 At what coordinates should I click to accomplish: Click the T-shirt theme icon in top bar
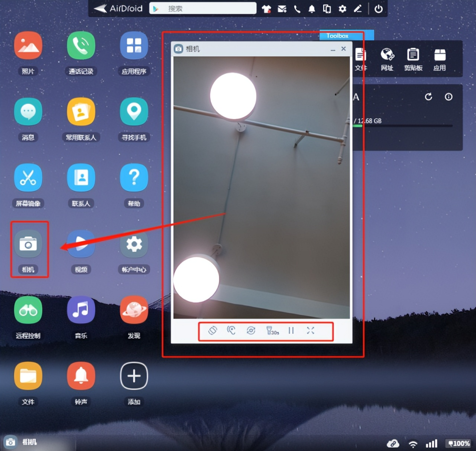266,9
